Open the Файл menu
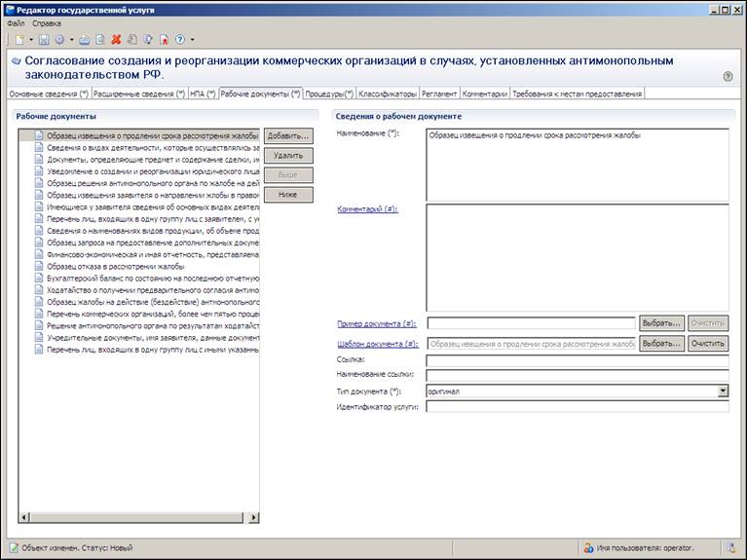The height and width of the screenshot is (560, 747). (16, 23)
